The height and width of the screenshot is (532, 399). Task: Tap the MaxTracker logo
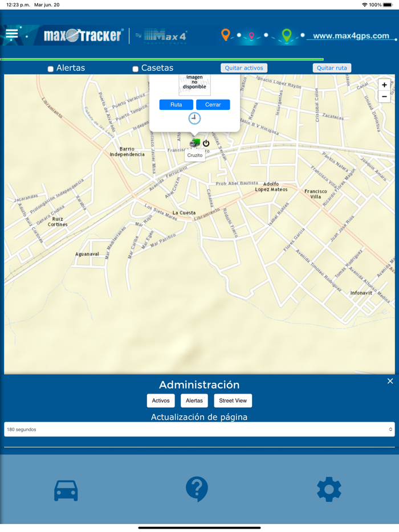pos(83,35)
